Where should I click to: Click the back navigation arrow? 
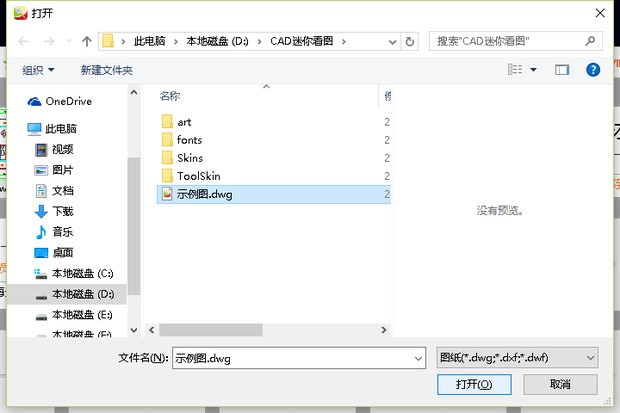point(23,41)
